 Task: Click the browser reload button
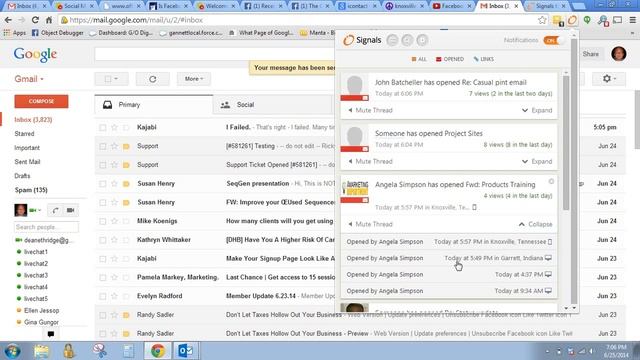pos(35,20)
